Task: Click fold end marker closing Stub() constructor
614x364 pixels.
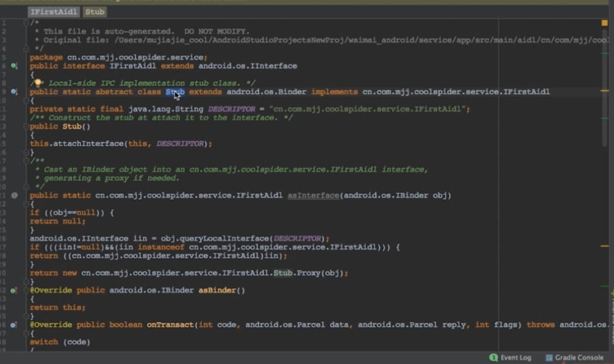Action: (26, 152)
